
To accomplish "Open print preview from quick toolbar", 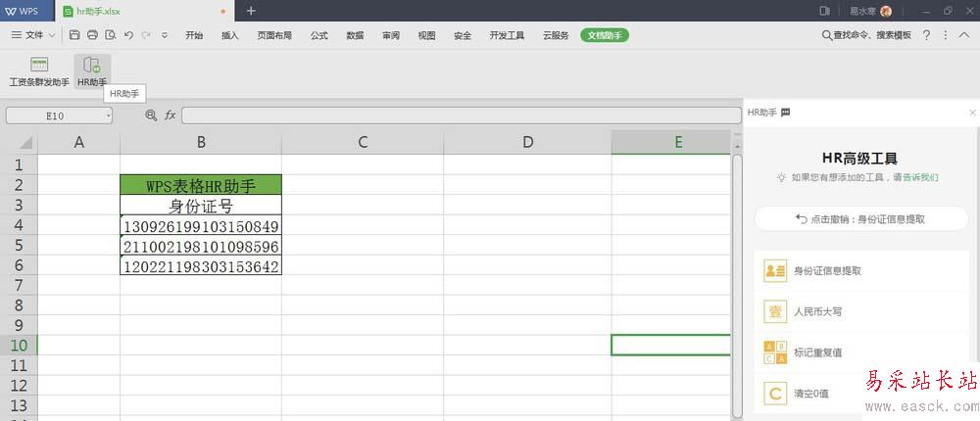I will pos(111,35).
